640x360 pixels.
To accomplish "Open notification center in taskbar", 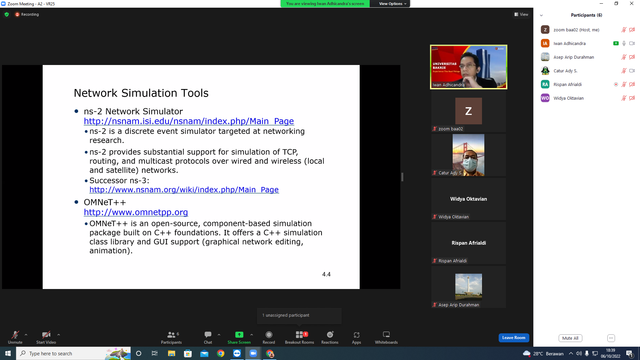I will pos(630,353).
